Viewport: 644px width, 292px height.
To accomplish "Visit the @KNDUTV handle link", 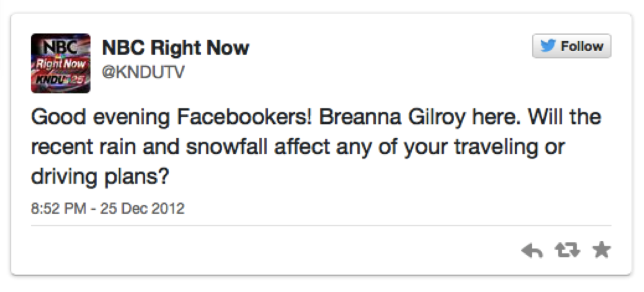I will click(x=143, y=72).
